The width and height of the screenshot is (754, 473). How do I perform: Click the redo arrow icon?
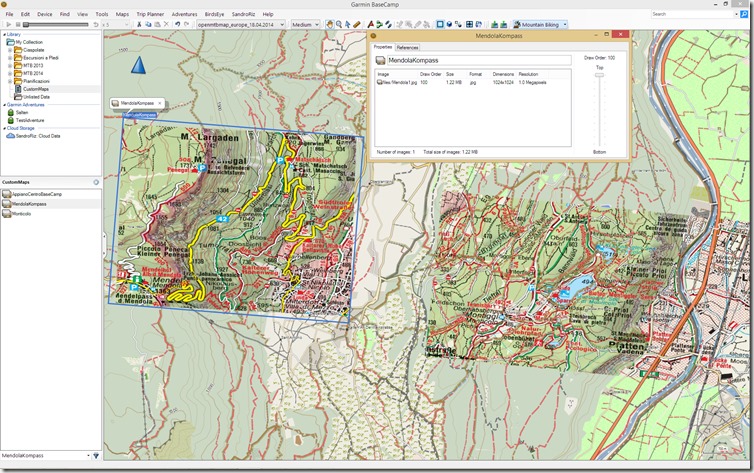click(187, 24)
